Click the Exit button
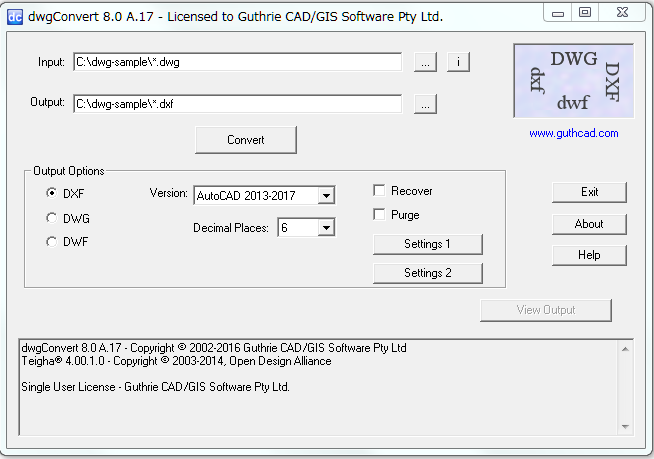654x459 pixels. point(589,192)
